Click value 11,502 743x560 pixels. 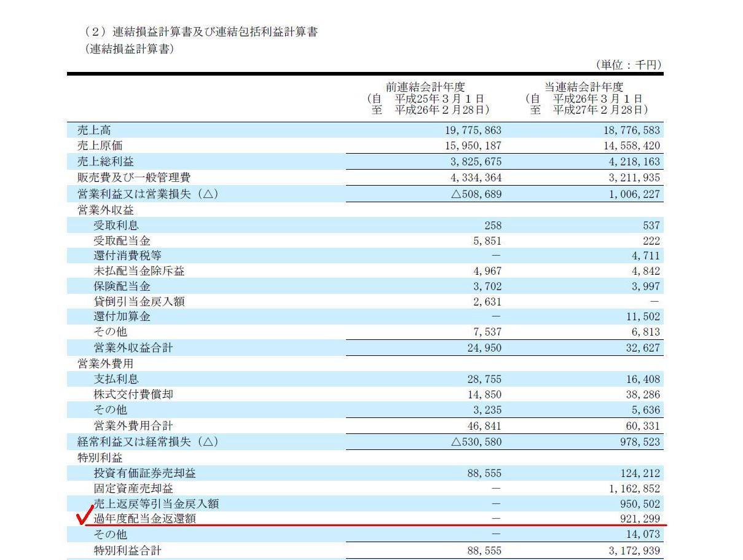pyautogui.click(x=643, y=317)
